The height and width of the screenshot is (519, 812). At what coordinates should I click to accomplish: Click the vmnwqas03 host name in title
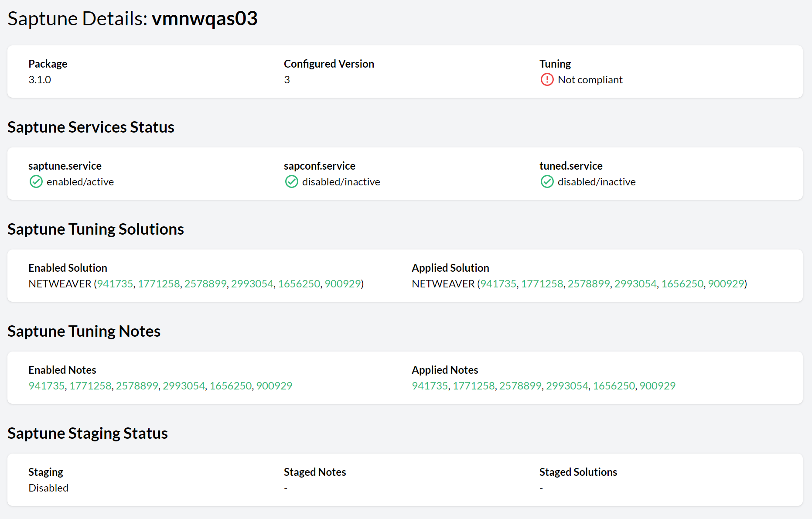coord(205,19)
